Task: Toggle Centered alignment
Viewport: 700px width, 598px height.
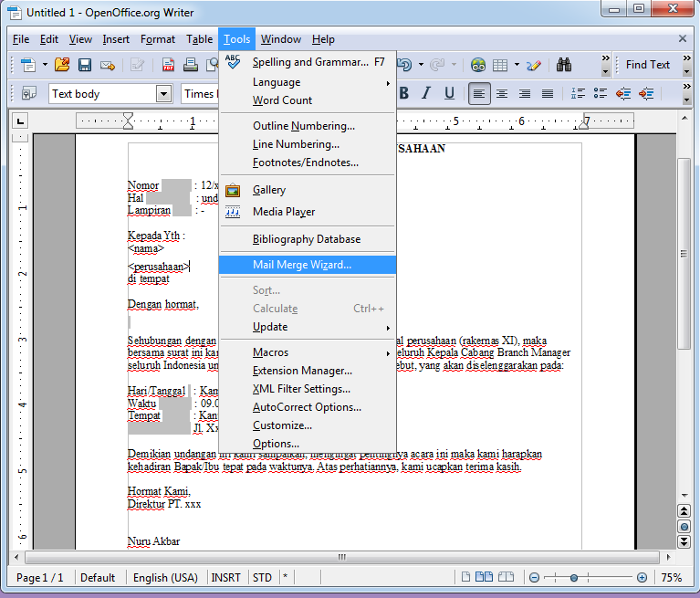Action: click(502, 93)
